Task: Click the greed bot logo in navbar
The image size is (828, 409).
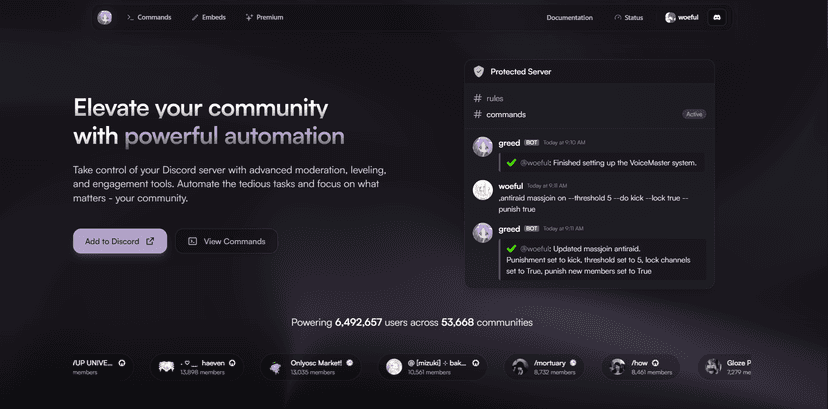Action: click(105, 17)
